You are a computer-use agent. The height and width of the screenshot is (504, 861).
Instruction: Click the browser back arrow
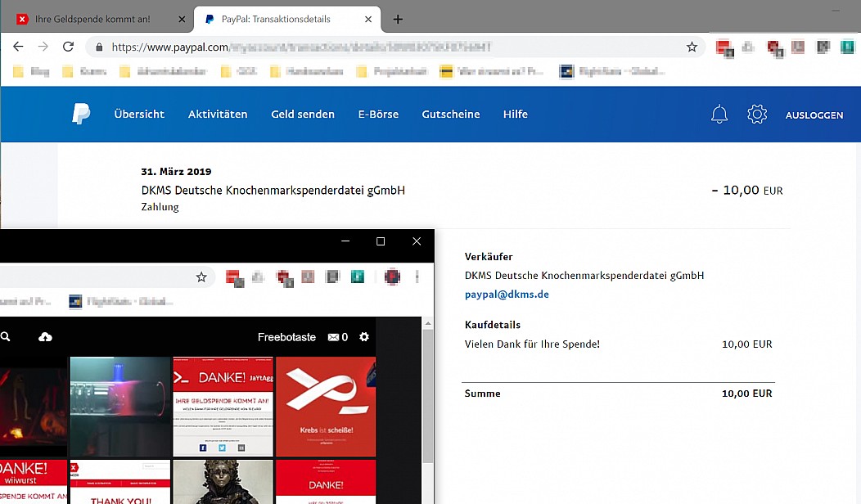tap(18, 47)
